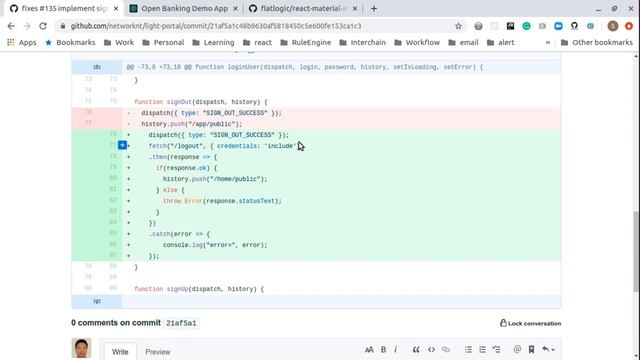Open the Work bookmarks folder

coord(119,42)
